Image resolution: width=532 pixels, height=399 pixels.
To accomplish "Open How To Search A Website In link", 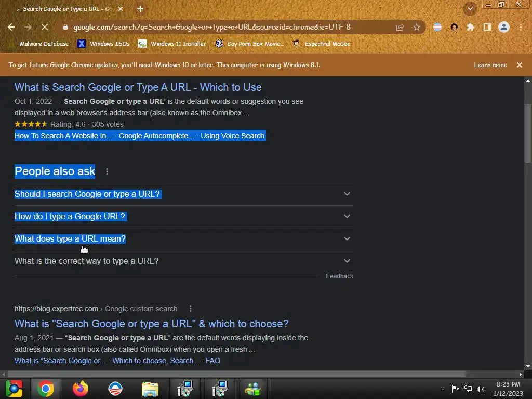I will tap(63, 136).
